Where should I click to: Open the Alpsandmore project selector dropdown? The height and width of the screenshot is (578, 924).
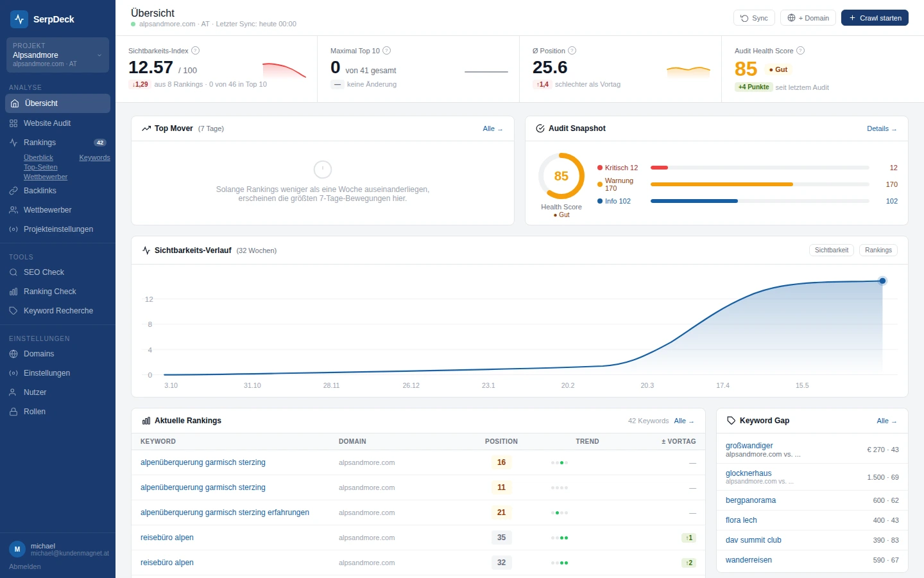[x=58, y=55]
